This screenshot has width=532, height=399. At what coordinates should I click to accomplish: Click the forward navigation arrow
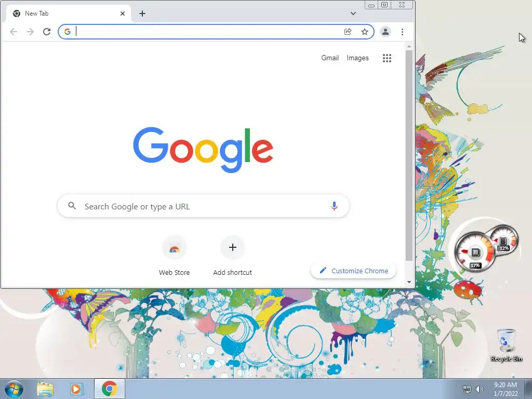[30, 32]
